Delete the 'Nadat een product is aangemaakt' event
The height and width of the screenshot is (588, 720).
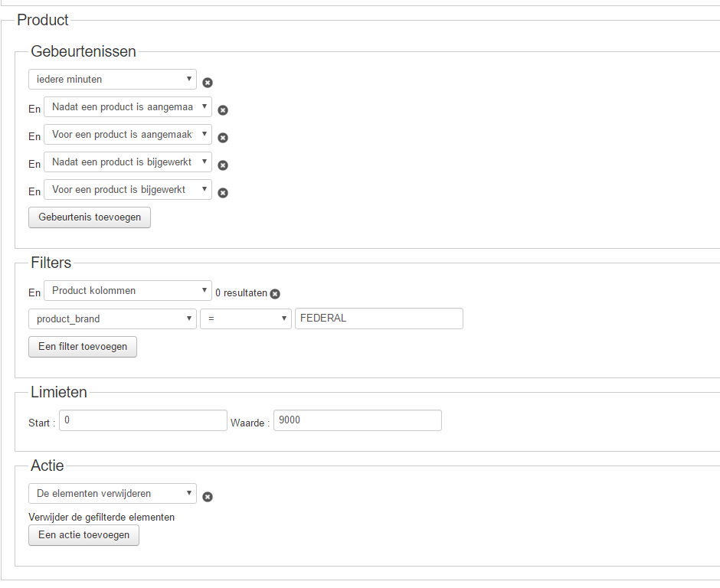tap(223, 110)
